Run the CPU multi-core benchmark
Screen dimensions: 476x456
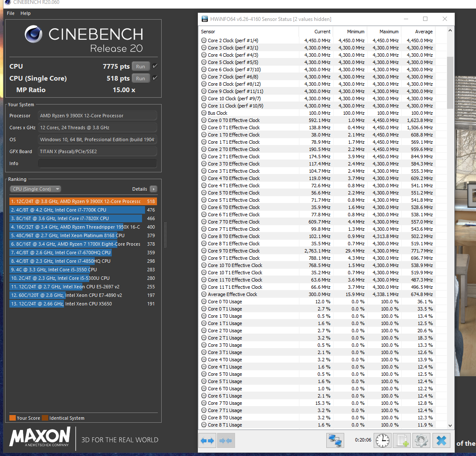[x=141, y=67]
